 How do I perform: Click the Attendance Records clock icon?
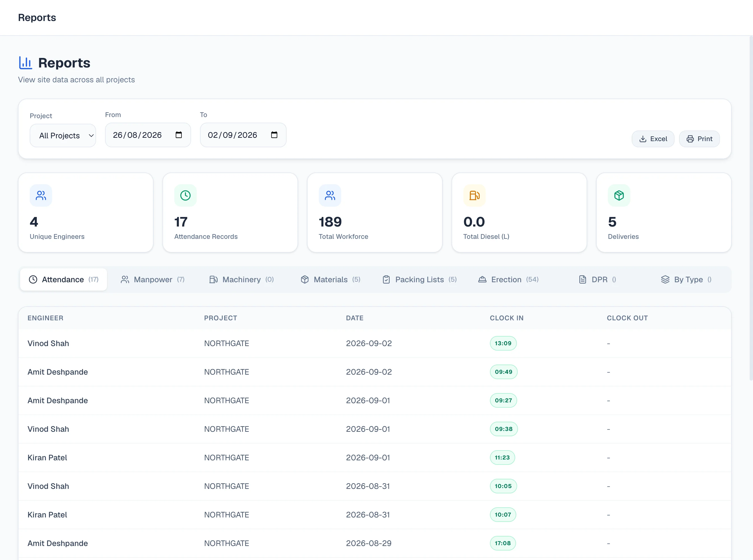click(185, 196)
